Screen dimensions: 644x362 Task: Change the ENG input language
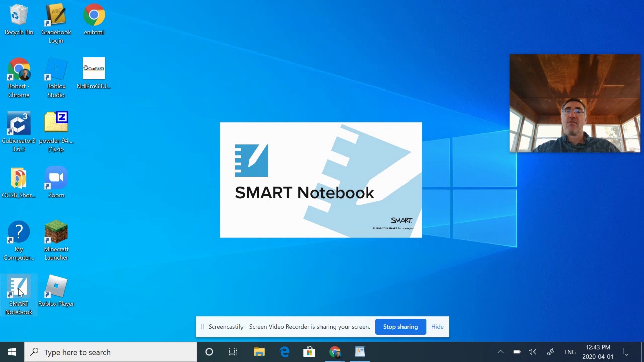coord(570,352)
